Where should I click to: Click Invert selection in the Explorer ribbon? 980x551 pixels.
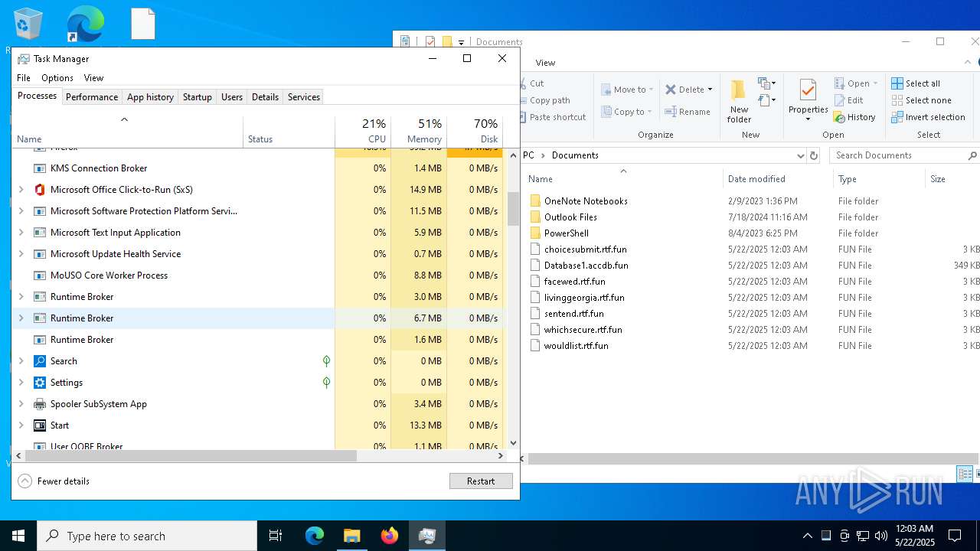click(928, 117)
